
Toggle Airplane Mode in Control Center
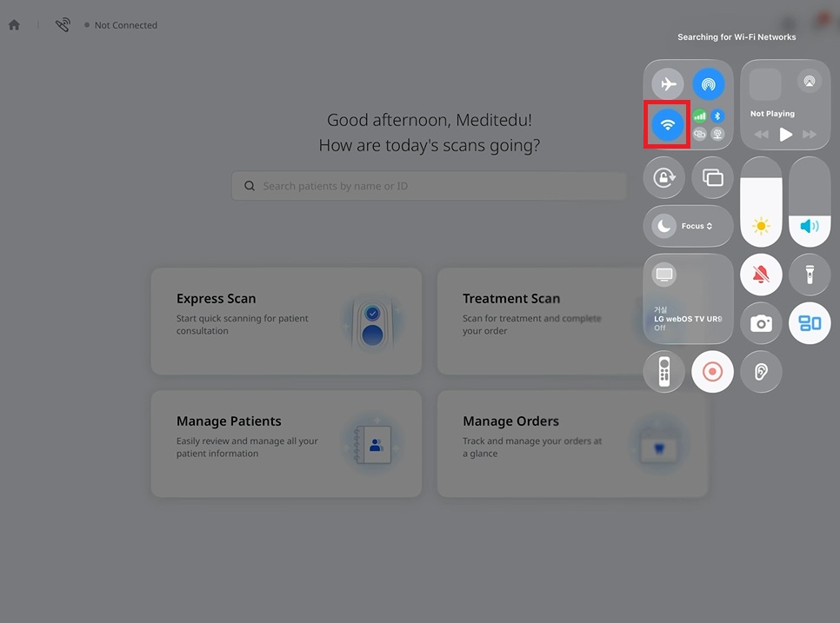(668, 84)
